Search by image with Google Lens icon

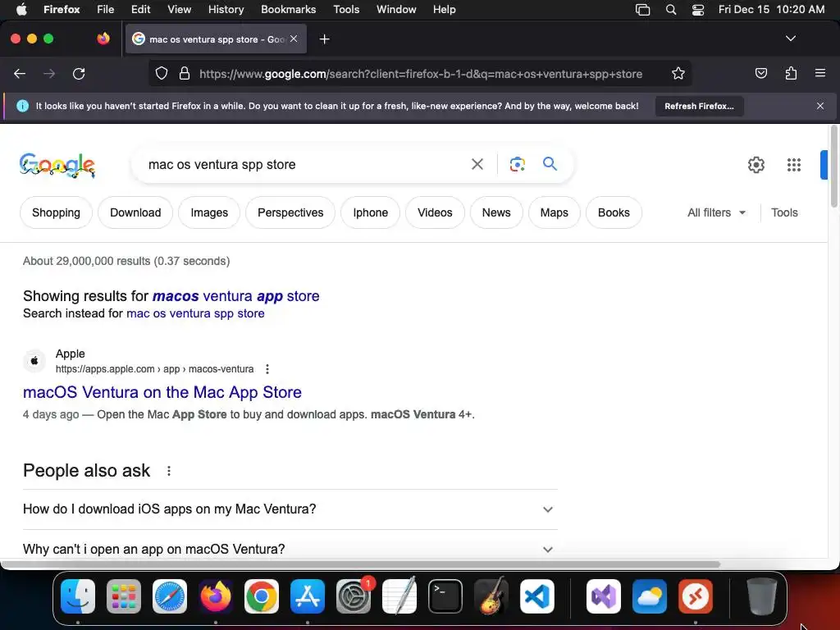click(x=517, y=164)
